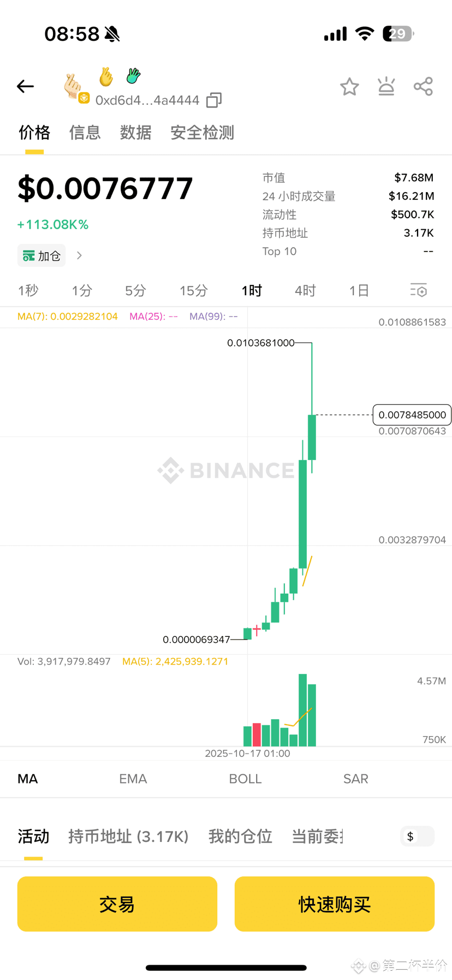Screen dimensions: 452x980
Task: Enable the BOLL indicator
Action: pos(245,779)
